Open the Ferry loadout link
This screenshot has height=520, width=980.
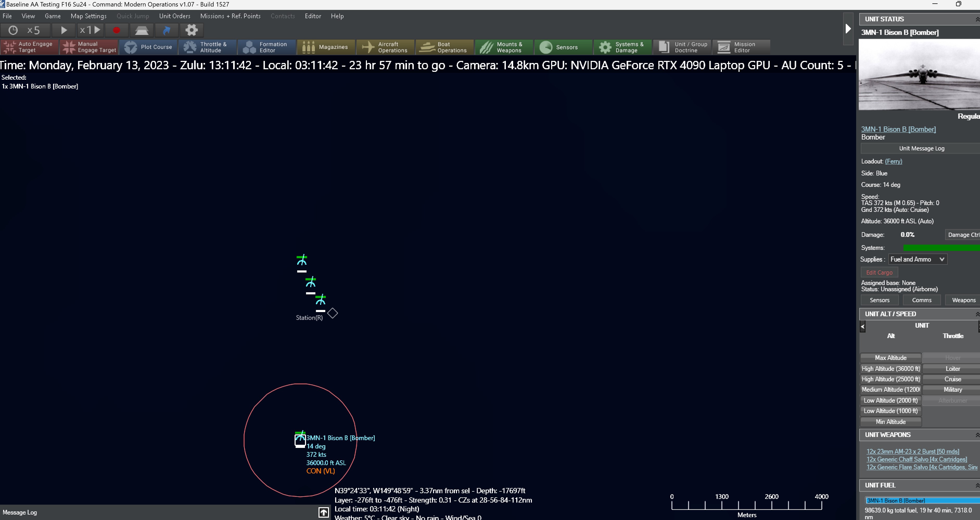click(893, 161)
